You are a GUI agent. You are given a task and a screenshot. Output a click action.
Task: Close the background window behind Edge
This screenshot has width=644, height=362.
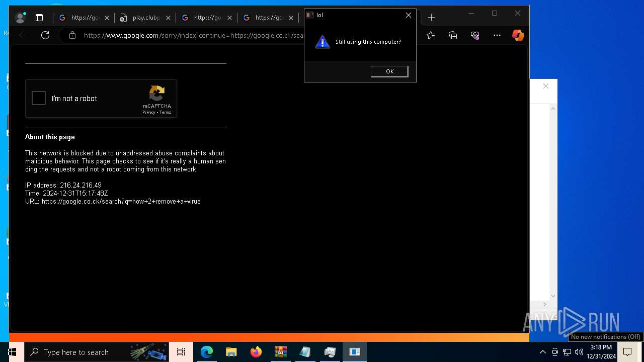546,86
